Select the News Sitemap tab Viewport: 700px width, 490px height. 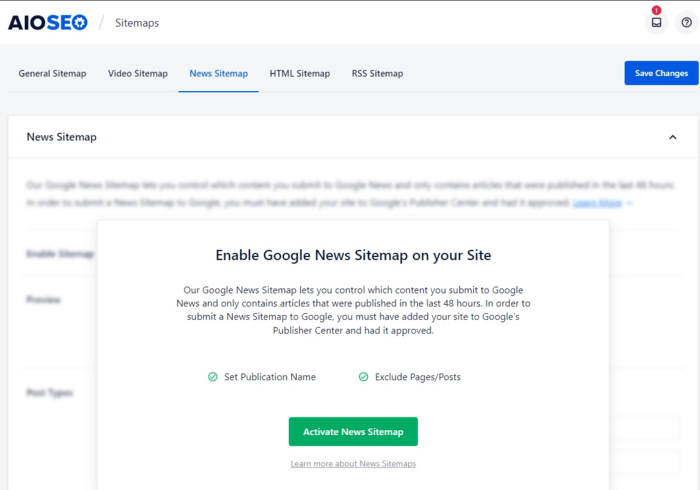[218, 73]
